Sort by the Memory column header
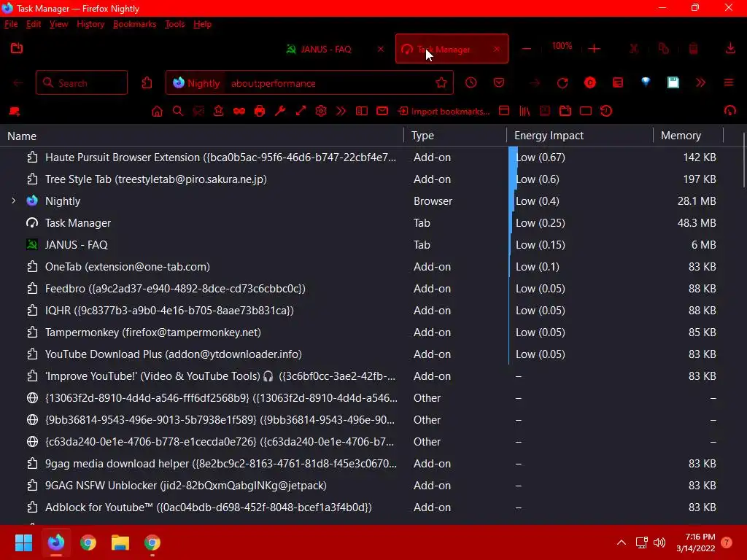 click(x=689, y=136)
